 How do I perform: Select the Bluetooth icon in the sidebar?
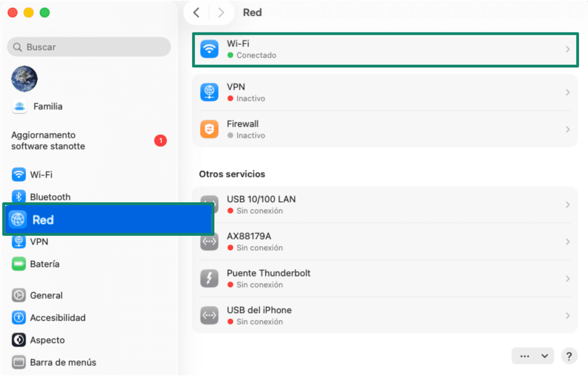18,196
